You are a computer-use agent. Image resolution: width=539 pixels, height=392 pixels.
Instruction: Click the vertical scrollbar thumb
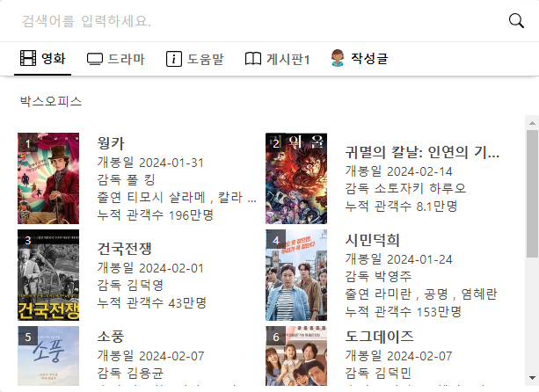coord(532,193)
